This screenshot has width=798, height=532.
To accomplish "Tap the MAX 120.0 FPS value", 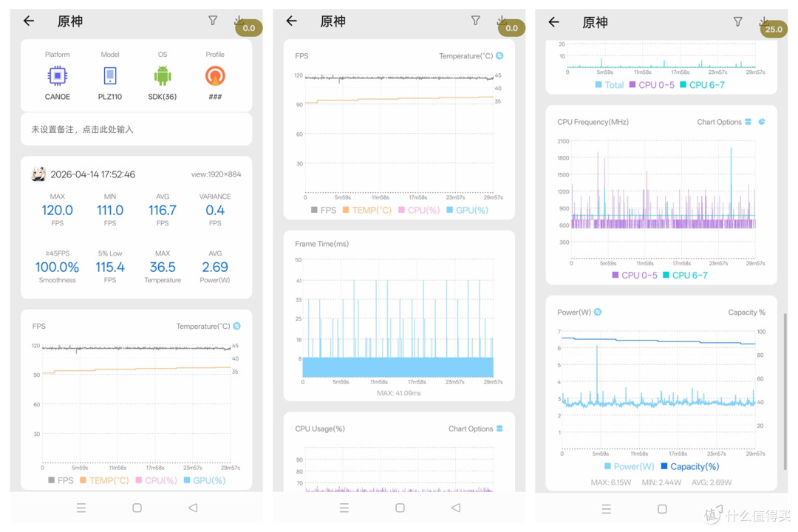I will pos(57,211).
